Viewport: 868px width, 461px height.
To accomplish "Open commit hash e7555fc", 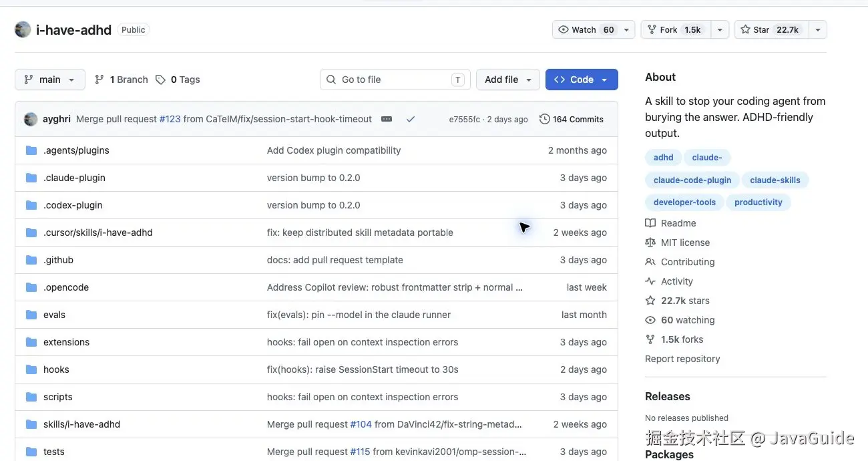I will tap(465, 120).
